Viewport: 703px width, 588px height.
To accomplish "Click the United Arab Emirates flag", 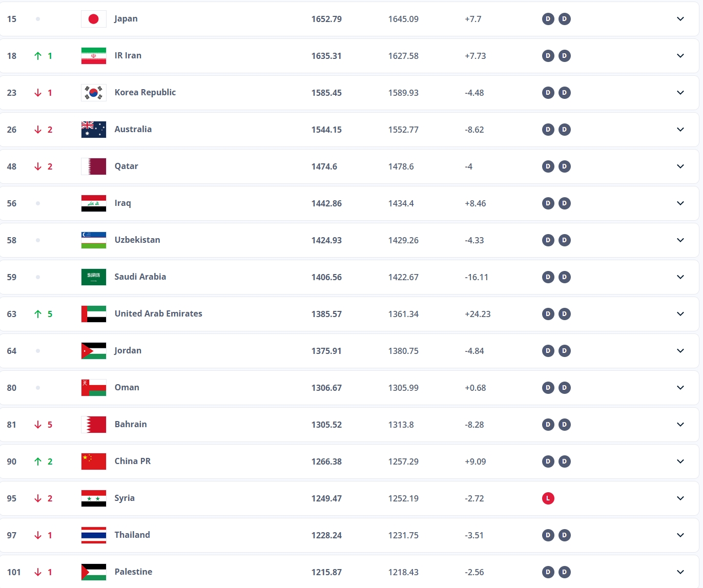I will (94, 314).
